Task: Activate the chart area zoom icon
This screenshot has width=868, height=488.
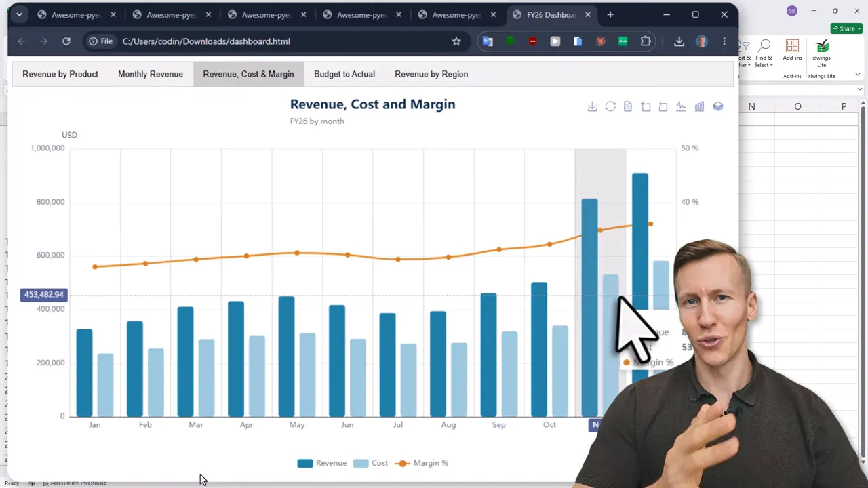Action: 646,107
